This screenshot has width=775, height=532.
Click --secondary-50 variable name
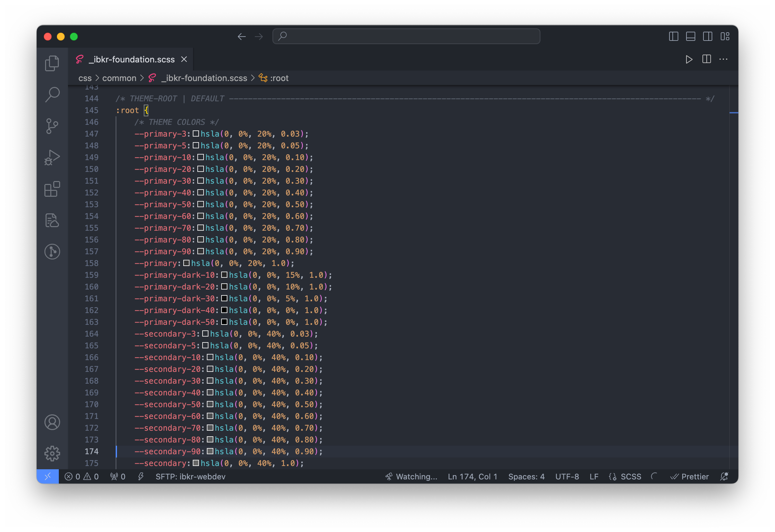click(167, 405)
